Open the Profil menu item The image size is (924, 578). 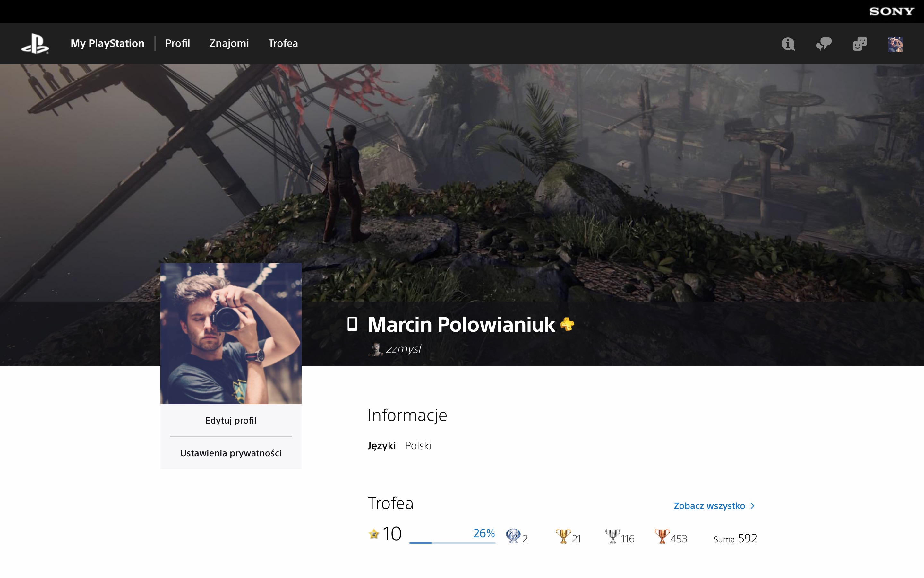click(x=177, y=43)
